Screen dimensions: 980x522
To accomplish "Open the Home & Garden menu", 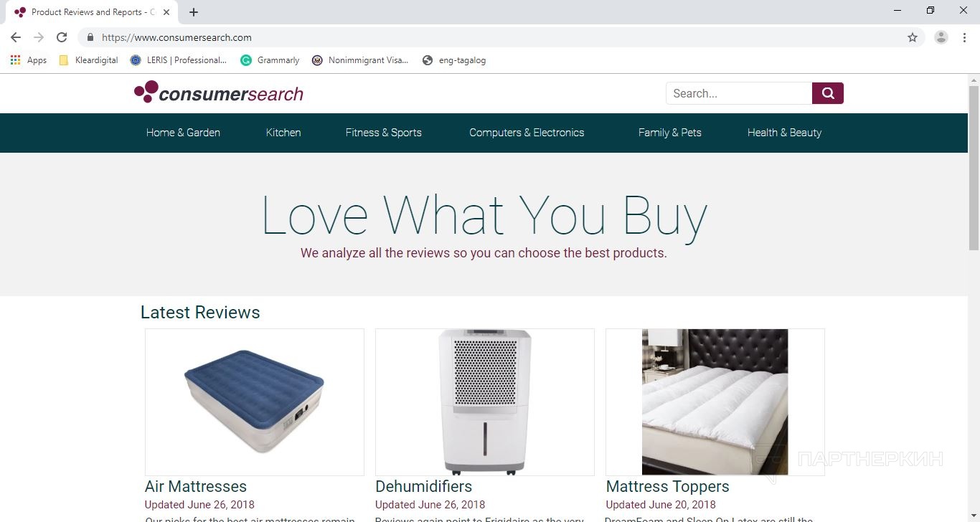I will [x=183, y=133].
